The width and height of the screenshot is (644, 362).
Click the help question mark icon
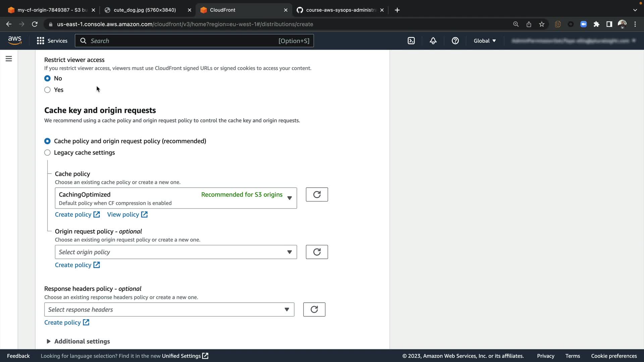tap(455, 41)
